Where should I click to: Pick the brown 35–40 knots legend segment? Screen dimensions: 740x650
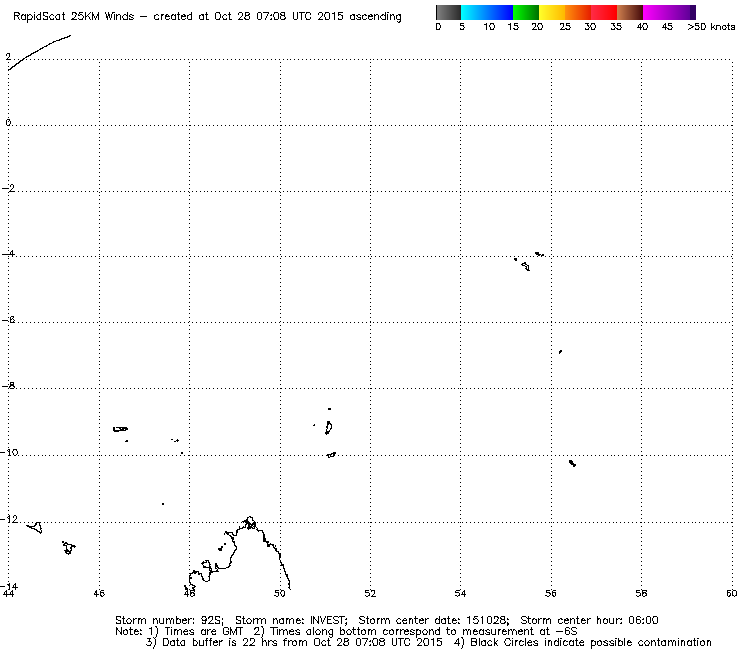tap(630, 12)
